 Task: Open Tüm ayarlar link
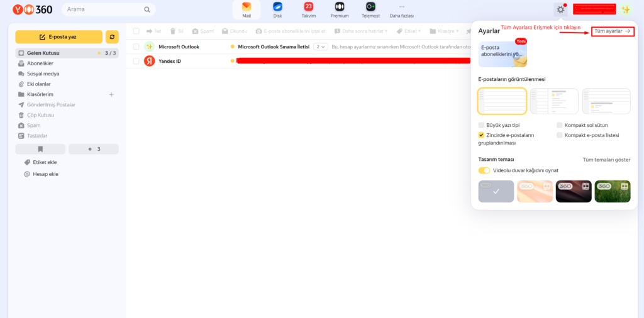613,31
